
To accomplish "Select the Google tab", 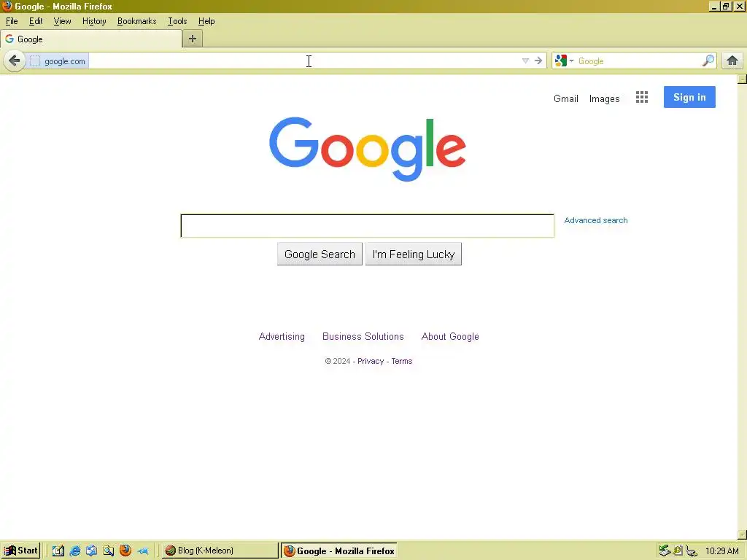I will (x=91, y=39).
